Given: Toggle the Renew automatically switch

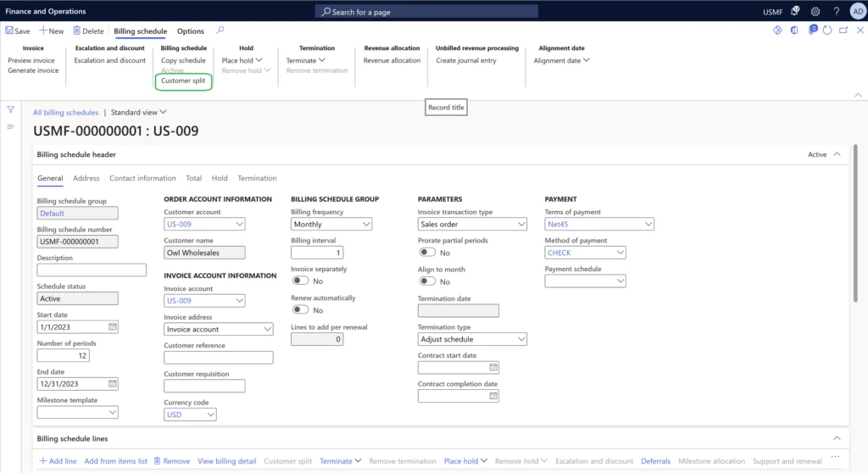Looking at the screenshot, I should (301, 309).
